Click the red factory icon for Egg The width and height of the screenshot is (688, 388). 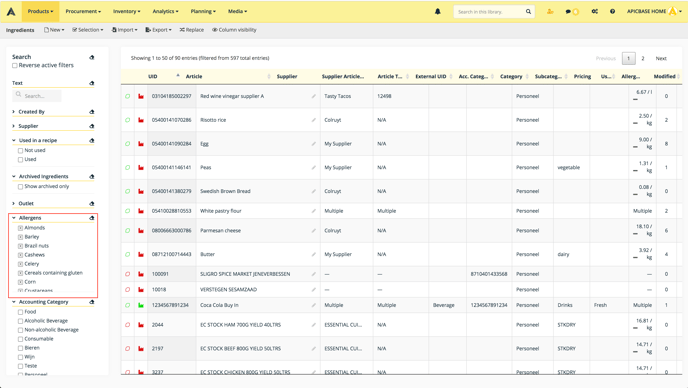[x=141, y=144]
